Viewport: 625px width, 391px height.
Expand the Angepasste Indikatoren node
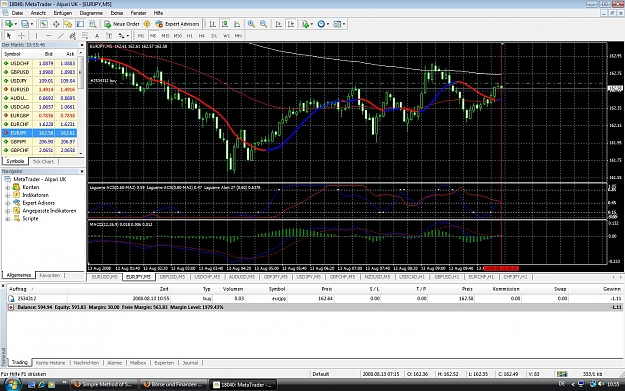pyautogui.click(x=7, y=211)
